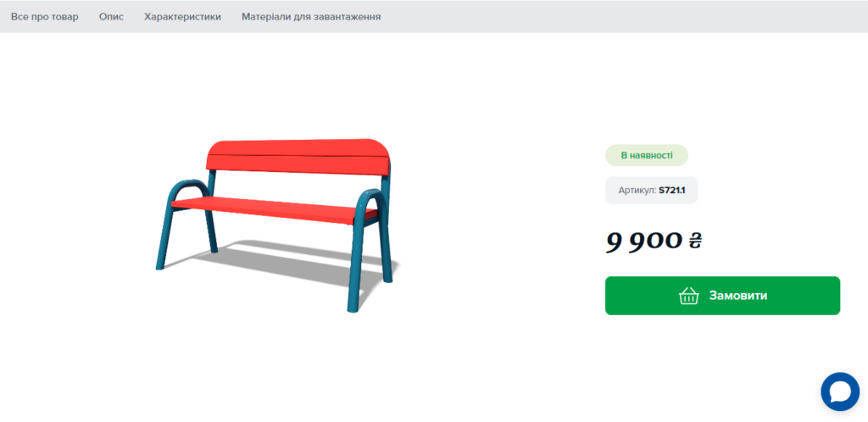This screenshot has width=868, height=422.
Task: Open Матеріали для завантаження tab
Action: (x=311, y=17)
